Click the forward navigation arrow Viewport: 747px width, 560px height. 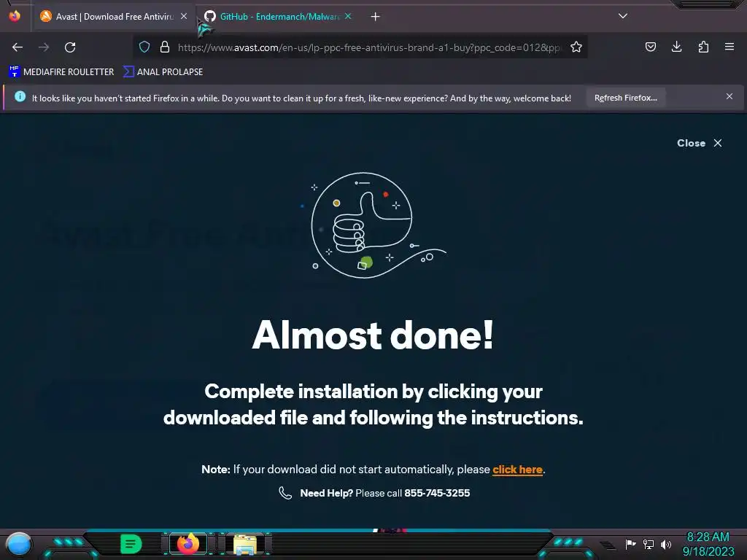(x=44, y=47)
